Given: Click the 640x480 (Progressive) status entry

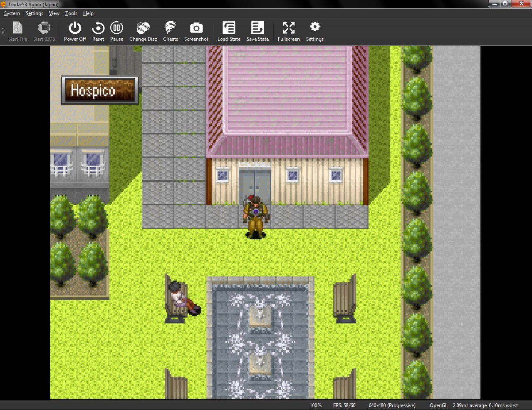Looking at the screenshot, I should coord(392,405).
